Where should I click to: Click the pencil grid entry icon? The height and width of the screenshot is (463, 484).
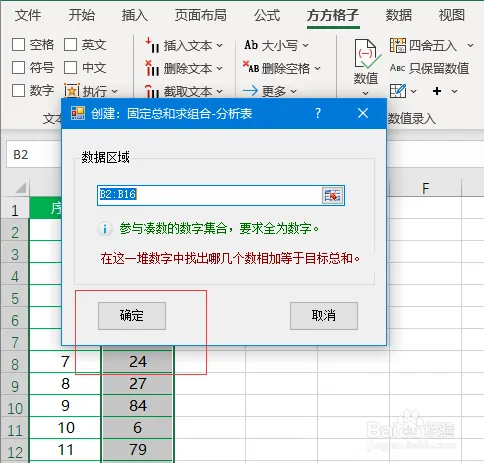(398, 91)
